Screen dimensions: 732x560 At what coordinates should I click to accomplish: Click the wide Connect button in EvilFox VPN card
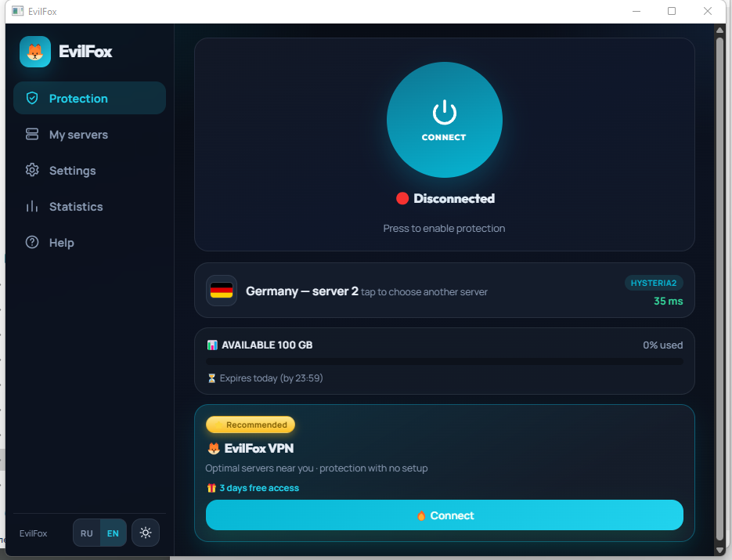445,515
